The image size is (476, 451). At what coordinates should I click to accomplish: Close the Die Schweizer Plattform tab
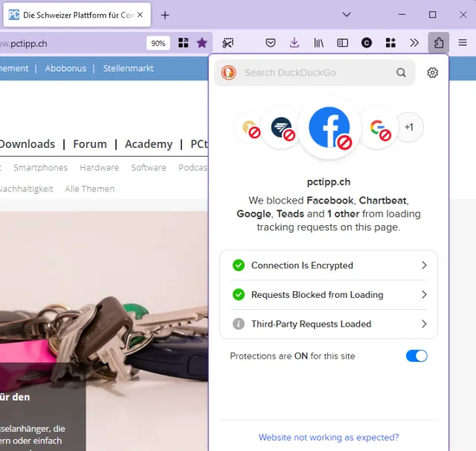pos(140,15)
